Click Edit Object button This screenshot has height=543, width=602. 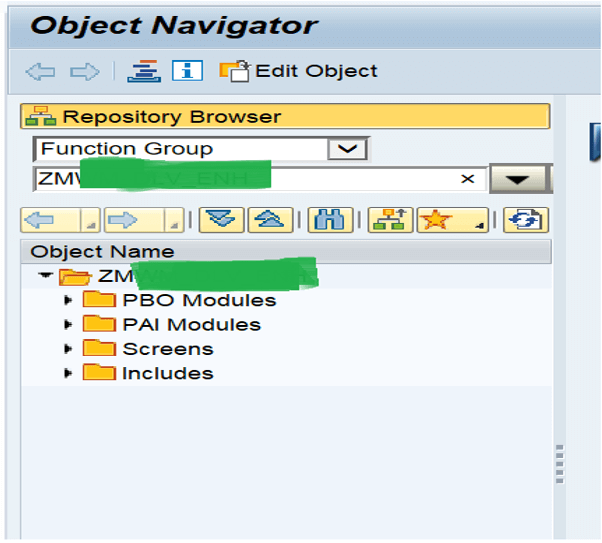pos(298,71)
